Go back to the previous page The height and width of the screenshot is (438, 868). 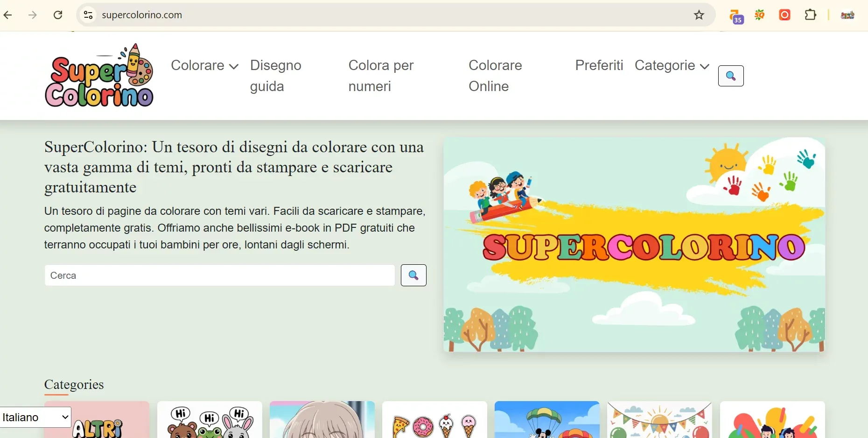point(8,15)
